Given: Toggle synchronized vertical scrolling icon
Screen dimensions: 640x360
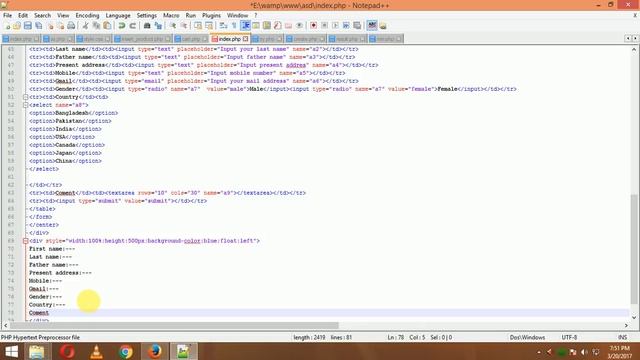Looking at the screenshot, I should pos(198,26).
